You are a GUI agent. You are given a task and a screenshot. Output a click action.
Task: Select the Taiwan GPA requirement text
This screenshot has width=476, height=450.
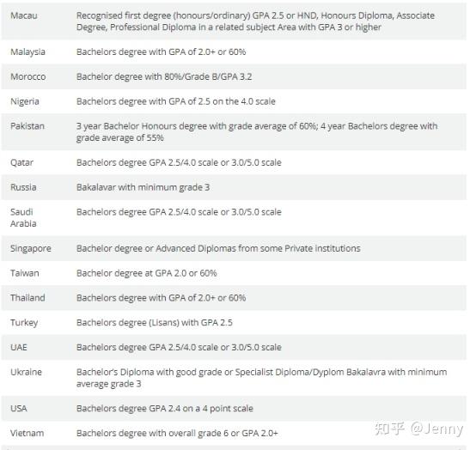coord(147,273)
